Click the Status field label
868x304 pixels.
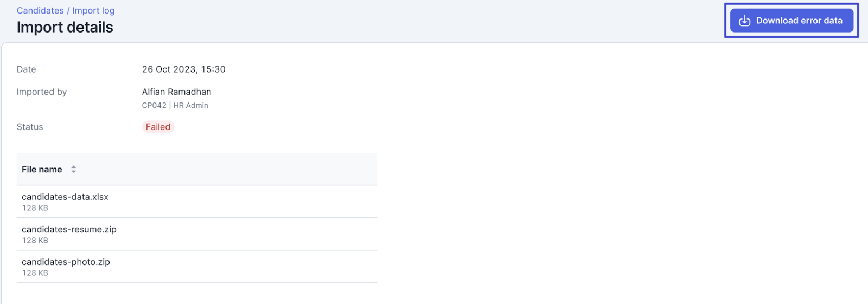[30, 127]
